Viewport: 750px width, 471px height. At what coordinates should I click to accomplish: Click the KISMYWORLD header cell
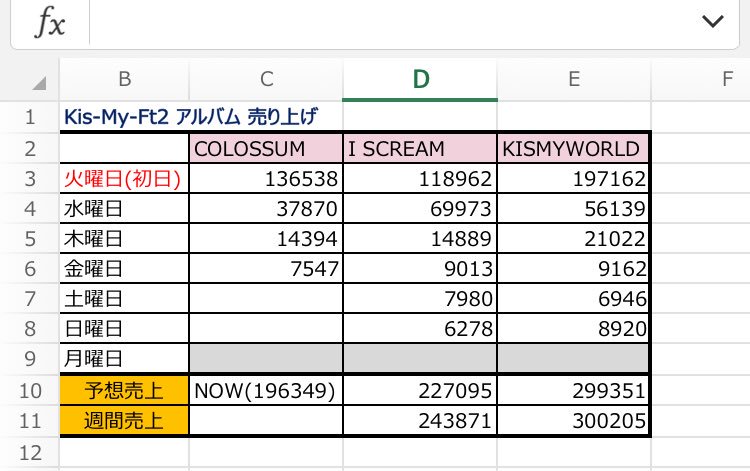tap(573, 149)
